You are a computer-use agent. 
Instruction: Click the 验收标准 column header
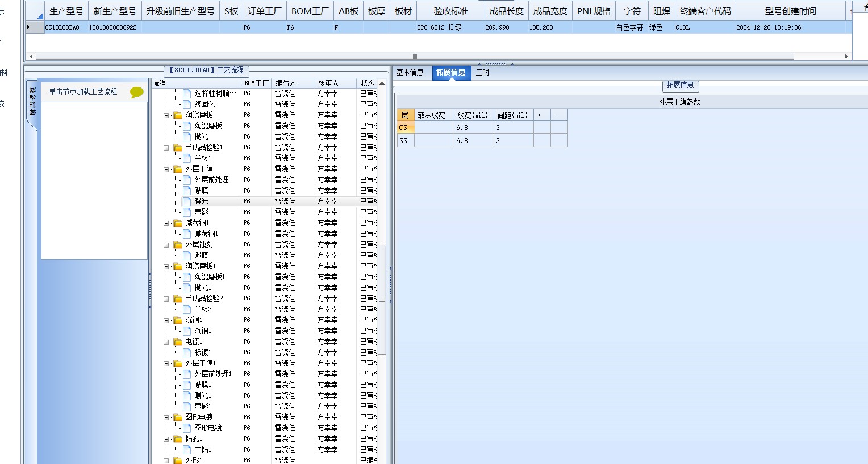[451, 11]
